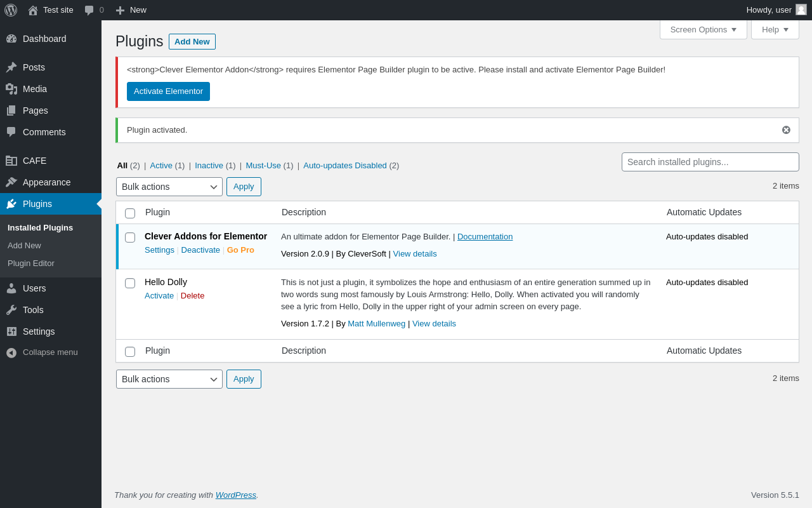Open Media via its sidebar icon
The width and height of the screenshot is (812, 508).
point(11,89)
